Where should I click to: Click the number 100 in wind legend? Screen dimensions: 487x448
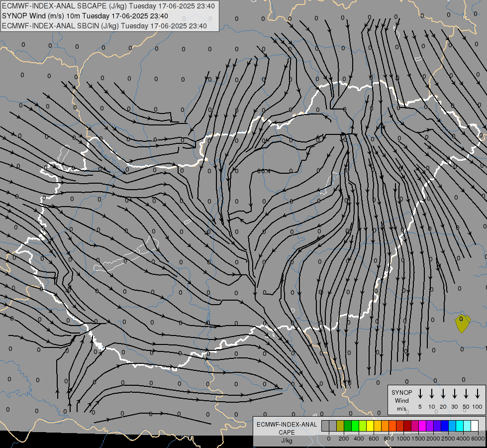coord(478,407)
